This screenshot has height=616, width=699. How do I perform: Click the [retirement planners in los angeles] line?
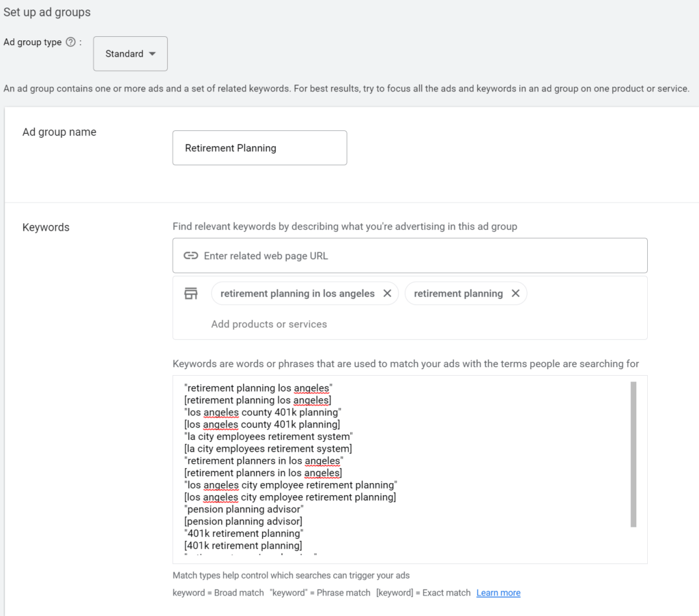(263, 473)
